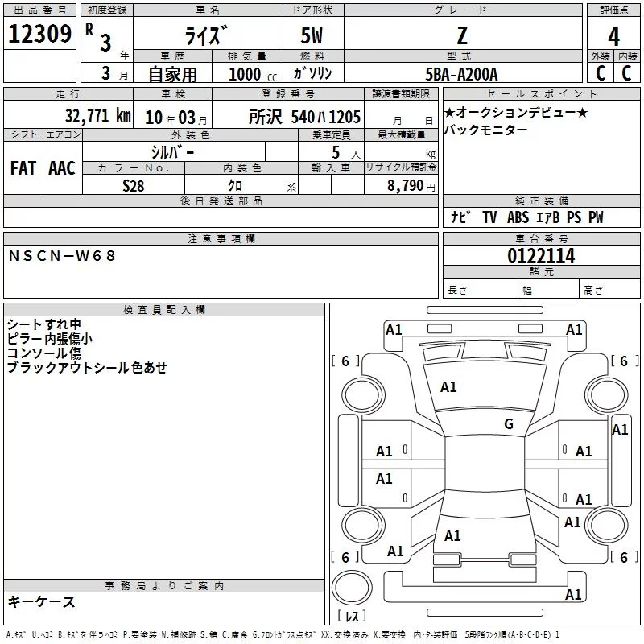
Task: Click the model code 5BA-A200A
Action: tap(461, 74)
